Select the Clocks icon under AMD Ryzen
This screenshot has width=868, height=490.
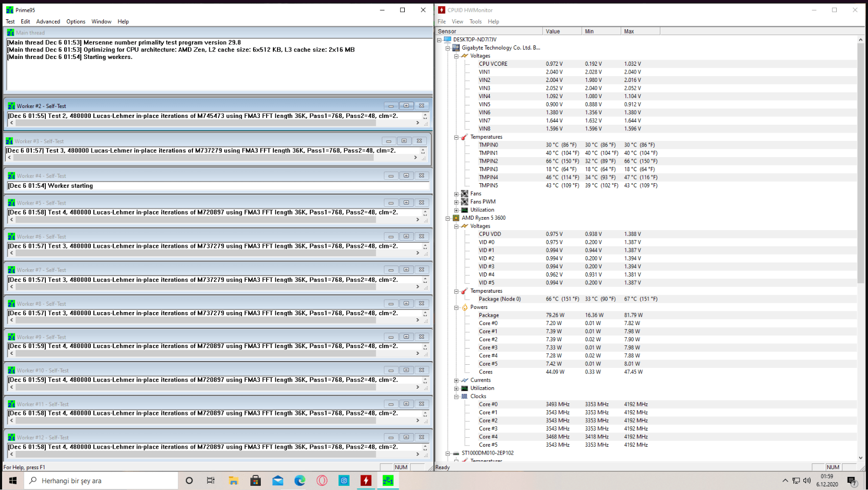pos(464,397)
